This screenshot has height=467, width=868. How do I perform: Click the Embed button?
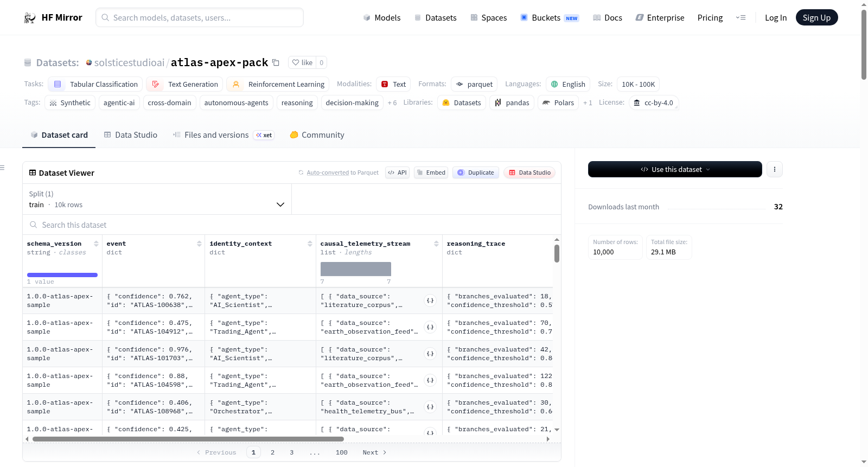click(431, 172)
